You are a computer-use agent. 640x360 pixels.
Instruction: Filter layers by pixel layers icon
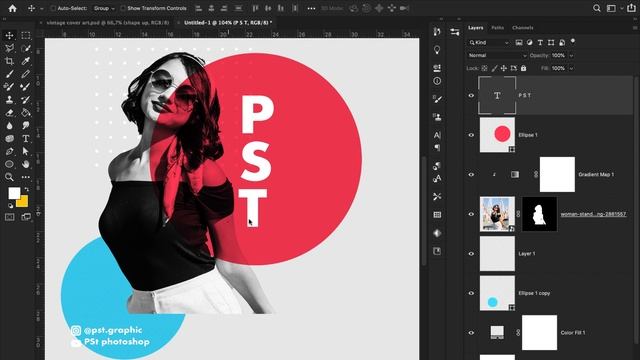pyautogui.click(x=519, y=42)
